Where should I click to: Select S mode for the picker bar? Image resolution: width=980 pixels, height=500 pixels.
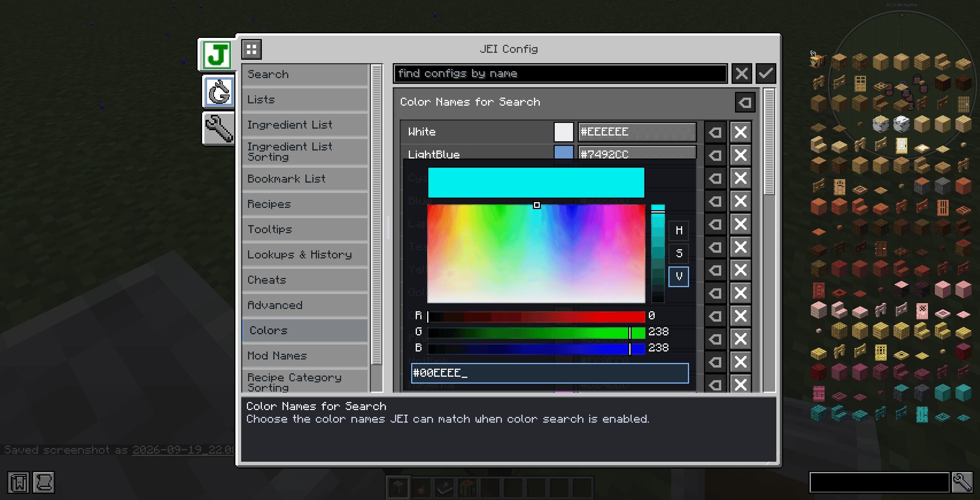pos(679,253)
